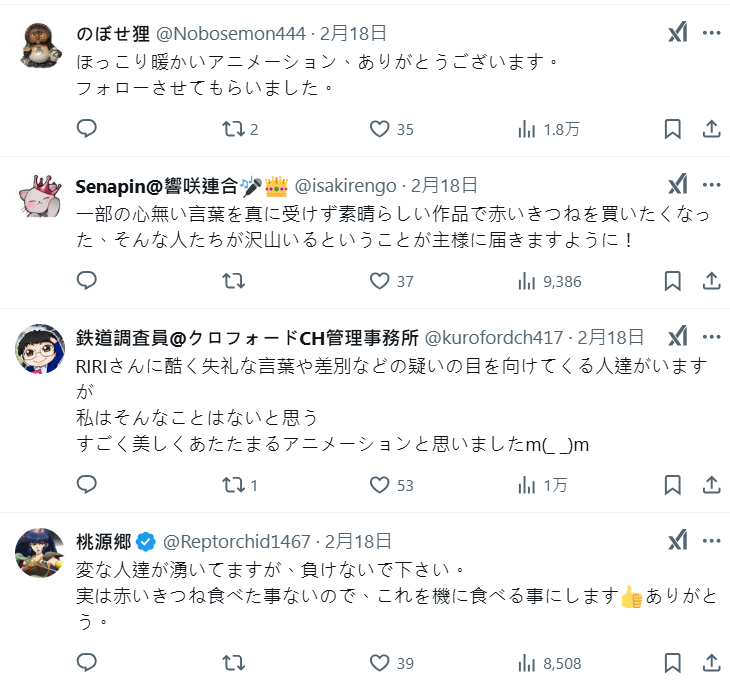Share 桃源郷's tweet with 8,508 views

coord(711,661)
